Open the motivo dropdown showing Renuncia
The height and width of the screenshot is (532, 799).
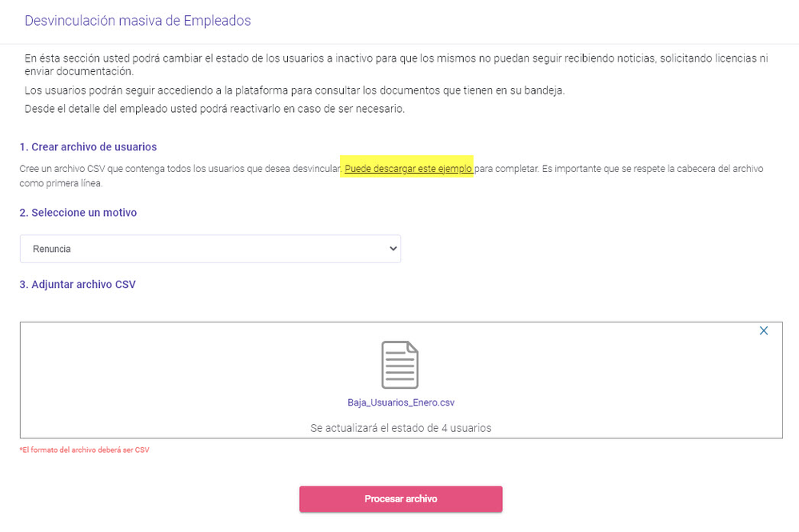[210, 249]
